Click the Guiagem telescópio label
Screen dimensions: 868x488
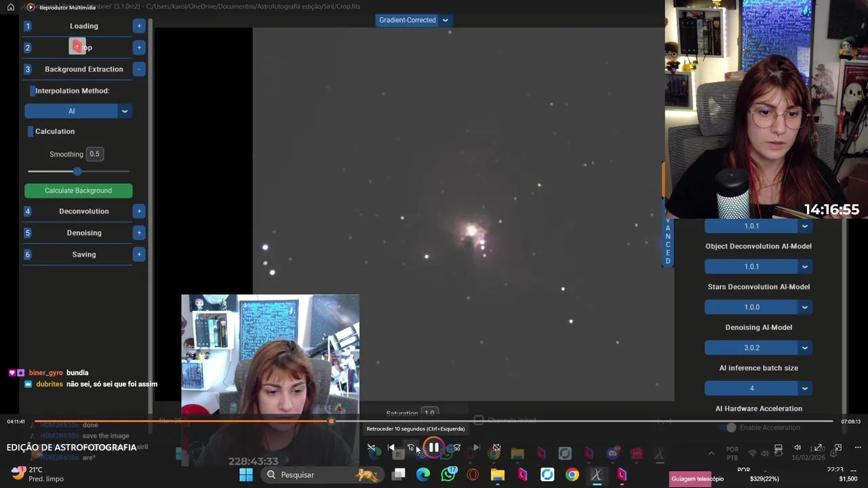697,479
